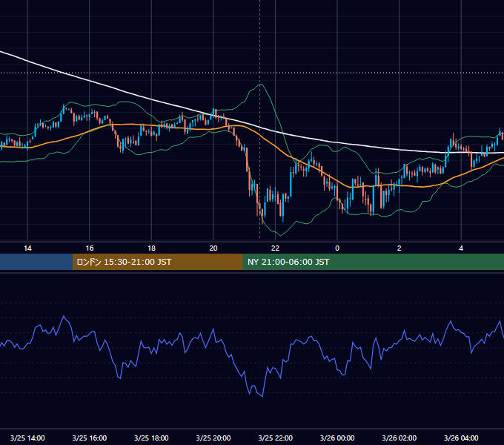Click hour label 22 under price chart
This screenshot has height=445, width=504.
point(276,248)
